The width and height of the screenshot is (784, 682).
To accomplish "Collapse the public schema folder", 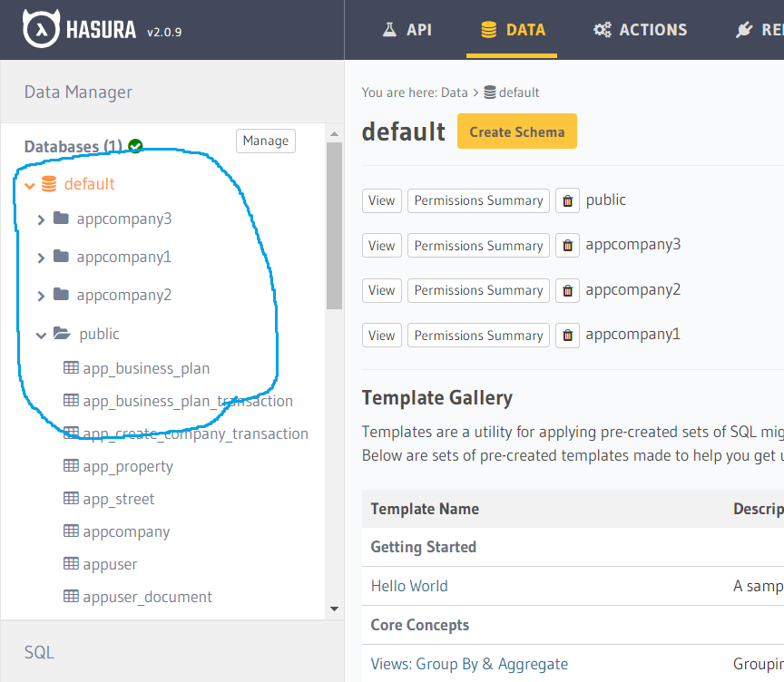I will tap(41, 335).
